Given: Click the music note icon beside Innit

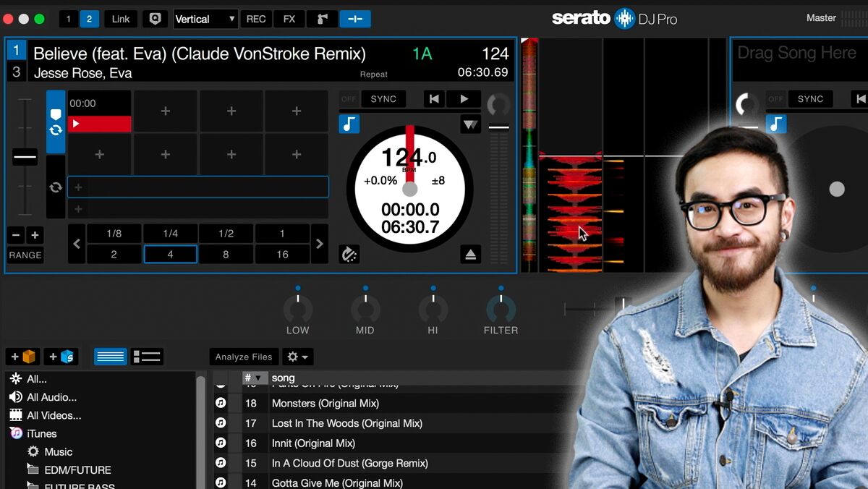Looking at the screenshot, I should click(x=221, y=443).
